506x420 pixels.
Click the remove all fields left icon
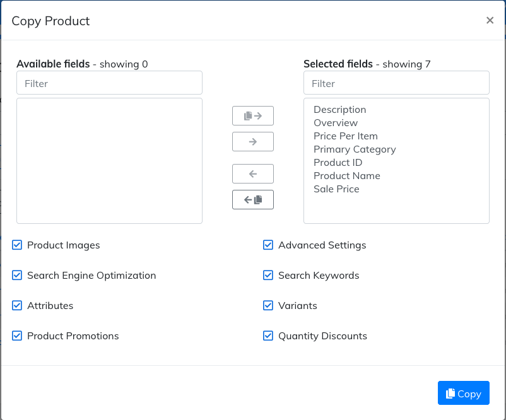253,199
